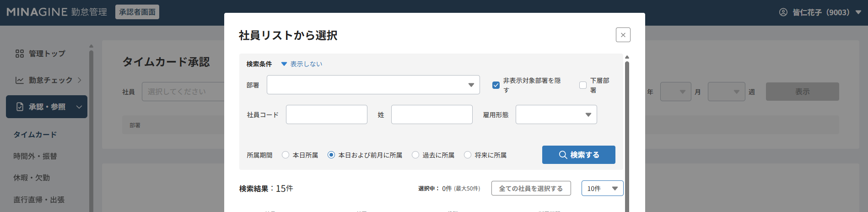Image resolution: width=868 pixels, height=212 pixels.
Task: Close the employee list dialog with X
Action: click(x=623, y=35)
